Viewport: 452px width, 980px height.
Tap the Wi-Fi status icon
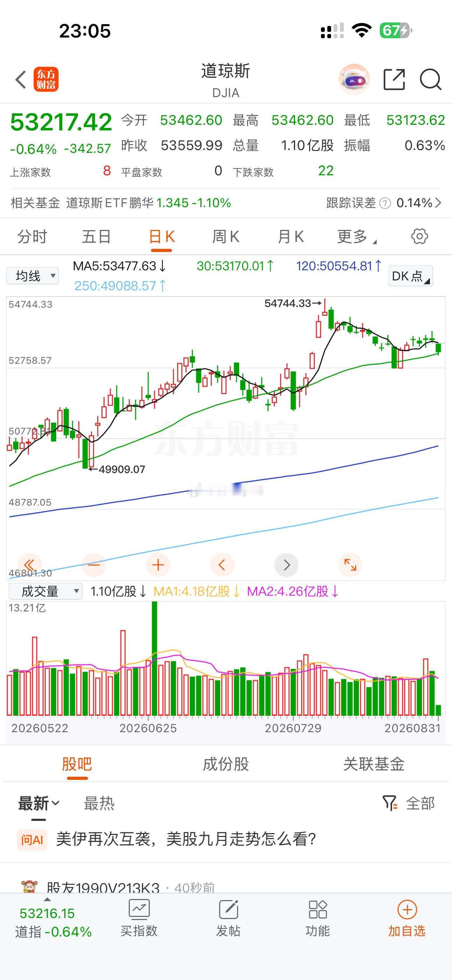[362, 30]
